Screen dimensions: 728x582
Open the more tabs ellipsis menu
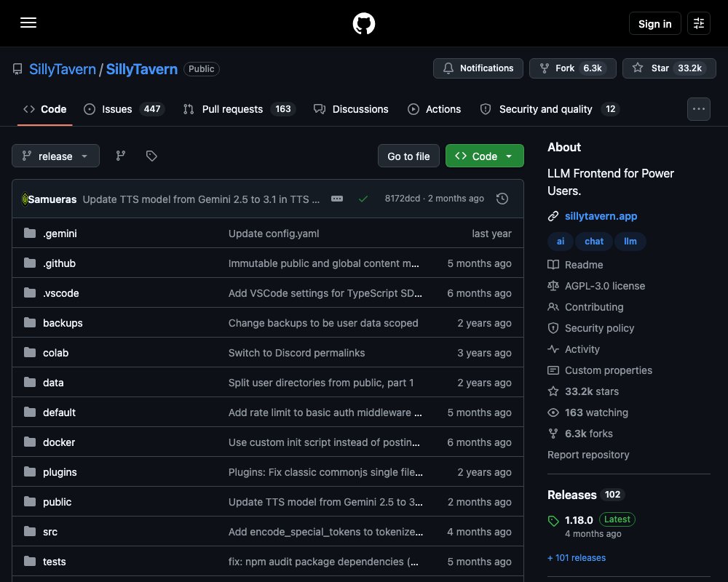coord(699,109)
